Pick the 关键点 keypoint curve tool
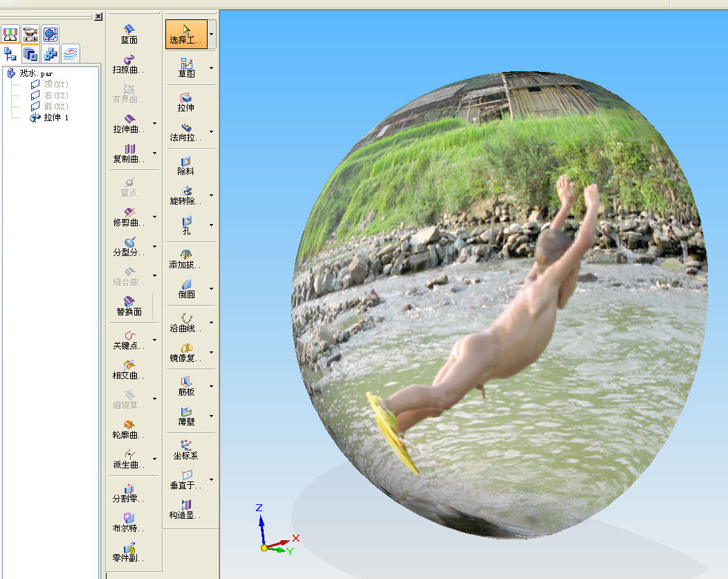This screenshot has height=579, width=728. pos(128,340)
